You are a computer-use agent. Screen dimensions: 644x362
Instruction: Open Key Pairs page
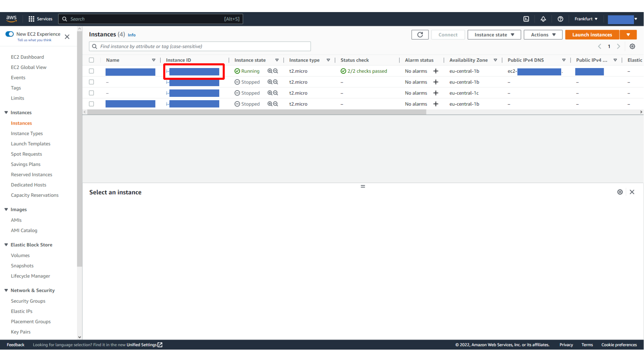[x=21, y=332]
